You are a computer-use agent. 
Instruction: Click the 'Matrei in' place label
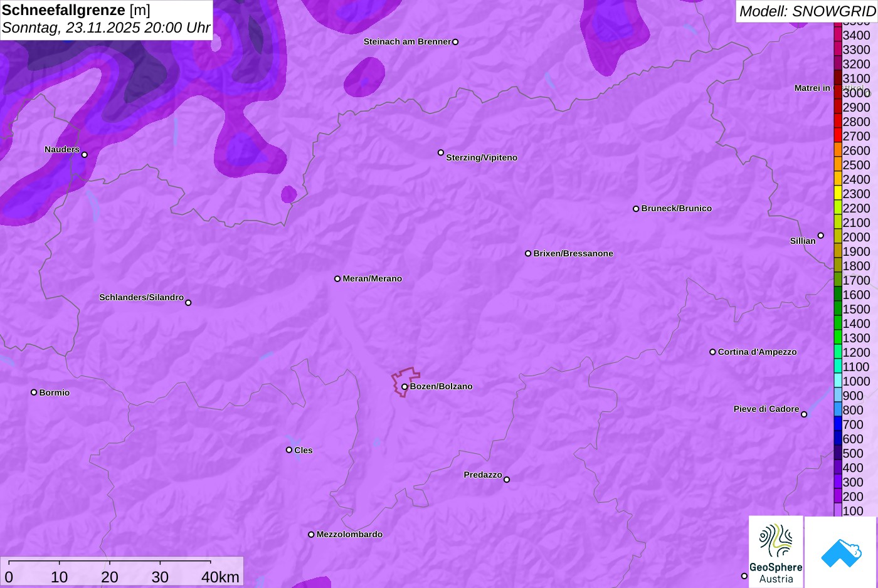pyautogui.click(x=812, y=88)
